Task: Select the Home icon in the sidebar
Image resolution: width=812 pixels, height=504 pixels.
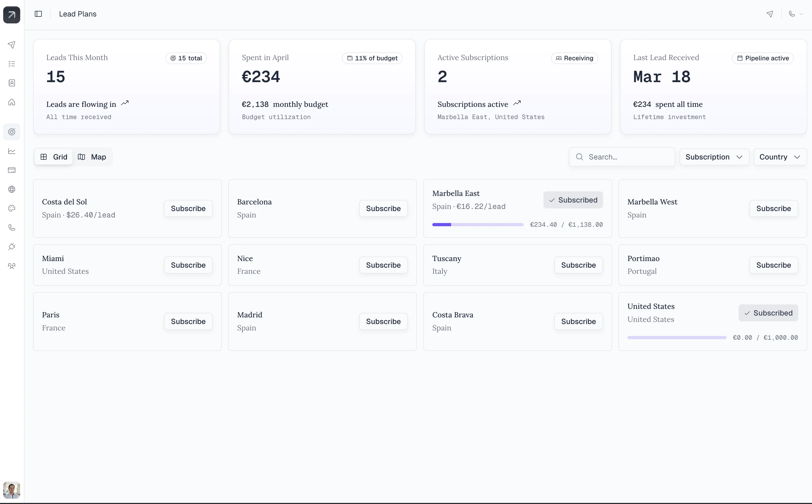Action: 12,102
